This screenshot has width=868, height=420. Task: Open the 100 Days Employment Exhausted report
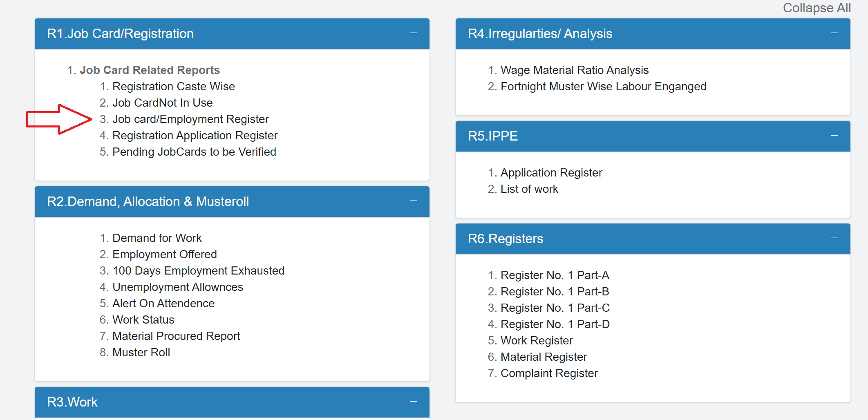(198, 270)
